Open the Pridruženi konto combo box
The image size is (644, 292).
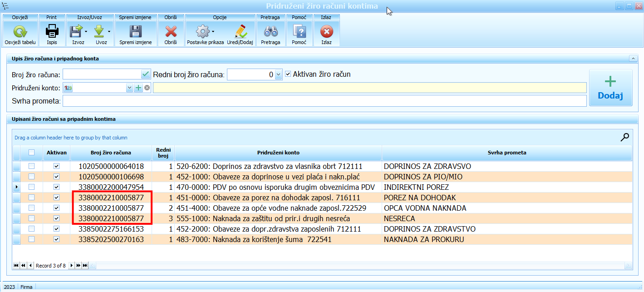pyautogui.click(x=129, y=88)
